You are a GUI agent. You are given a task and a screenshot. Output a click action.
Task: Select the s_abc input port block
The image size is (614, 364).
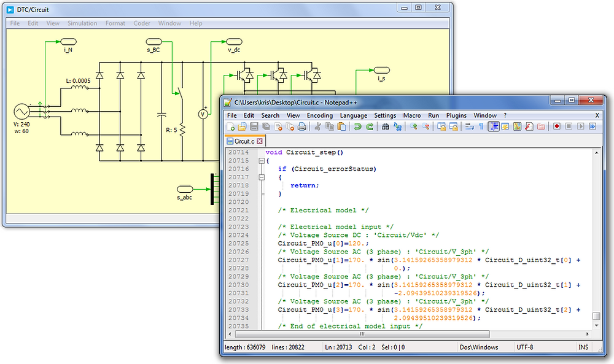pos(185,190)
